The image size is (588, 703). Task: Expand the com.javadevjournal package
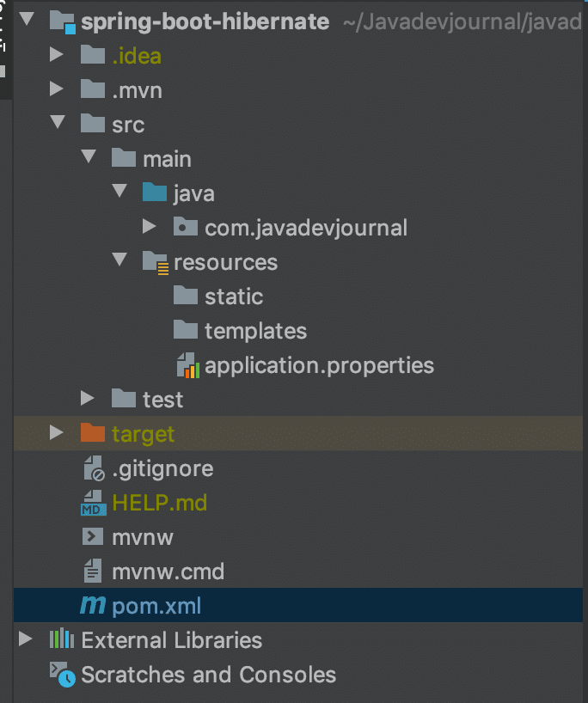150,227
